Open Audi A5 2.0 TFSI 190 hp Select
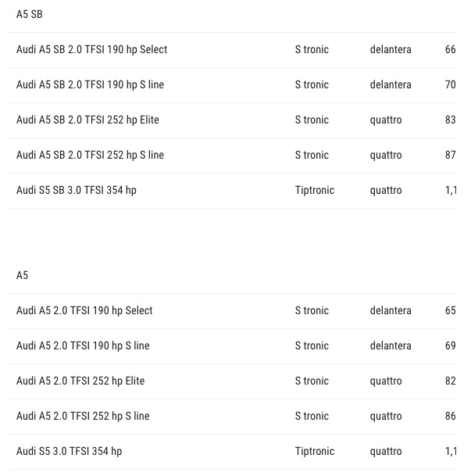 pos(84,310)
